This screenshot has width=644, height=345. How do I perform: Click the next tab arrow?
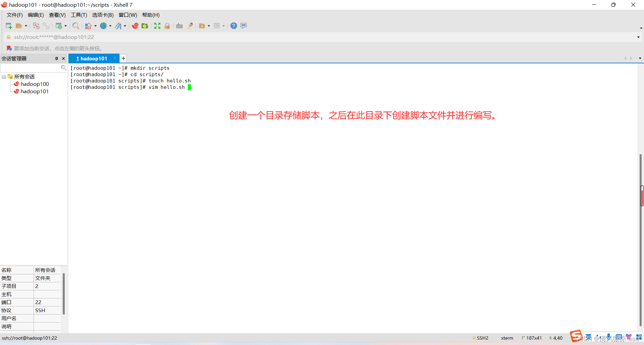click(x=631, y=58)
